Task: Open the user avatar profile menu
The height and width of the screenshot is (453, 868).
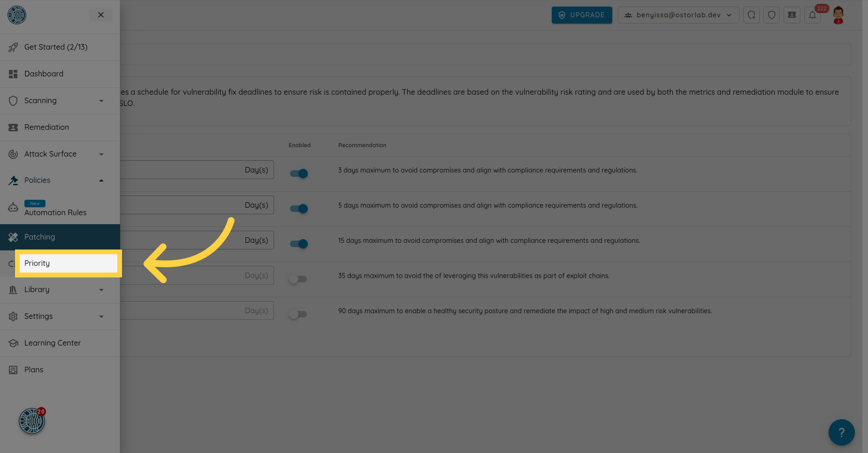Action: pyautogui.click(x=838, y=15)
